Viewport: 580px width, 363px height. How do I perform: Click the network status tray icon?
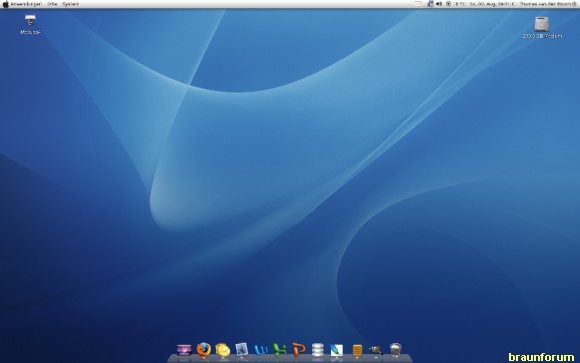click(448, 4)
